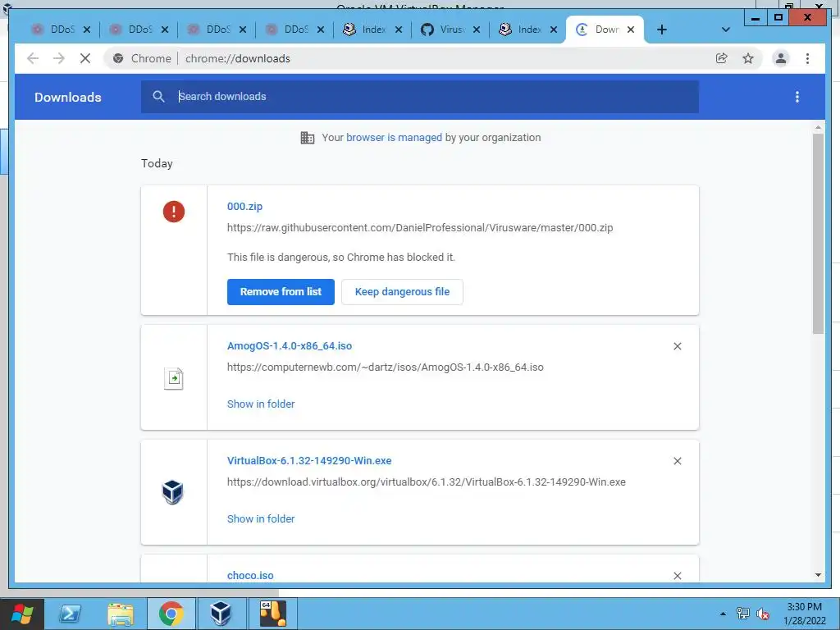Open File Explorer from the taskbar

point(121,614)
